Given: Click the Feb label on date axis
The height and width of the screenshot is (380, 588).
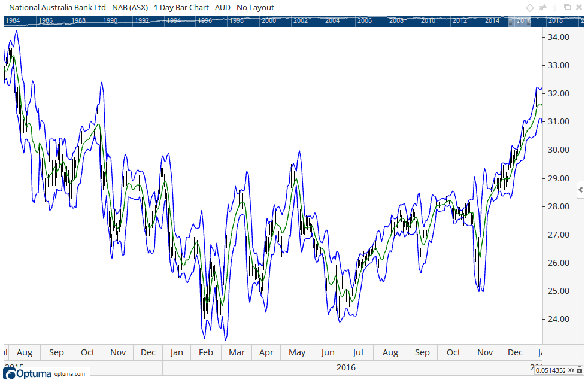Looking at the screenshot, I should [205, 352].
